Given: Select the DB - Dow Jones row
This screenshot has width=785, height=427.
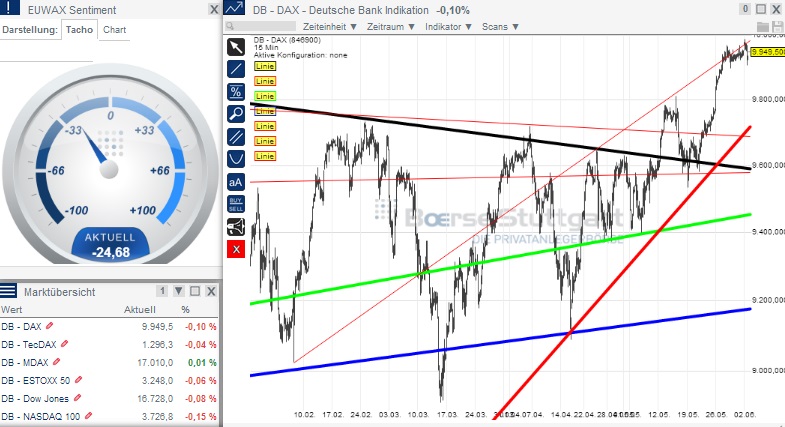Looking at the screenshot, I should coord(109,398).
